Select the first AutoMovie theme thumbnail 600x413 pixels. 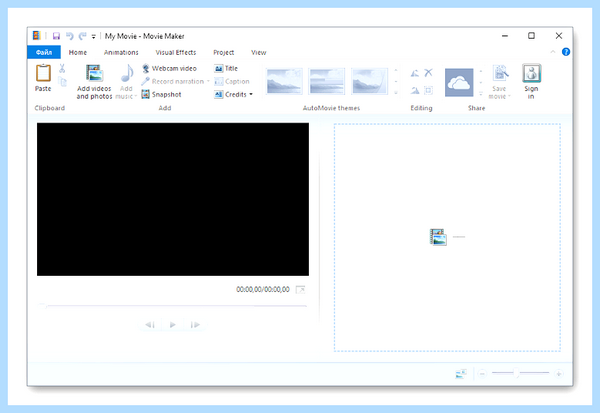pos(284,81)
